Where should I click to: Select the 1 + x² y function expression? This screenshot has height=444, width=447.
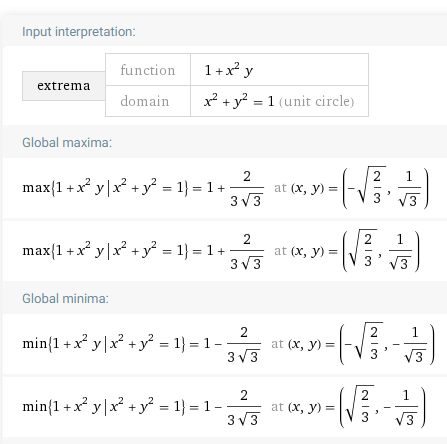click(229, 70)
